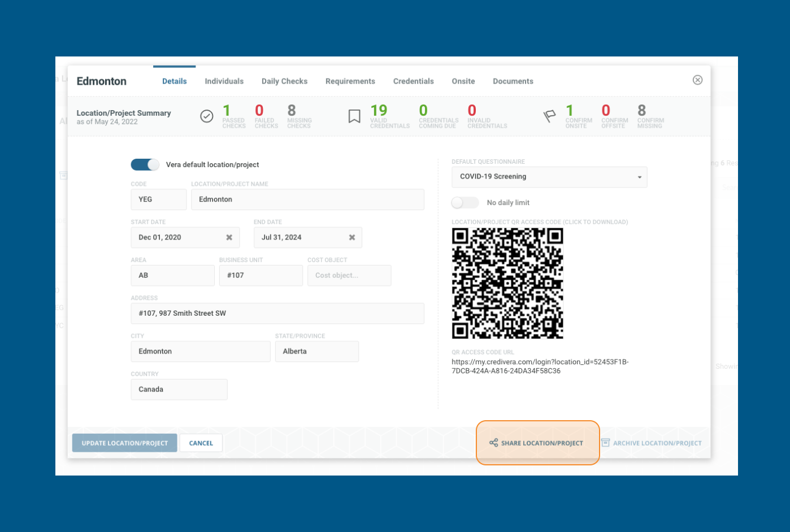Click the Cost Object input field
790x532 pixels.
click(x=349, y=275)
